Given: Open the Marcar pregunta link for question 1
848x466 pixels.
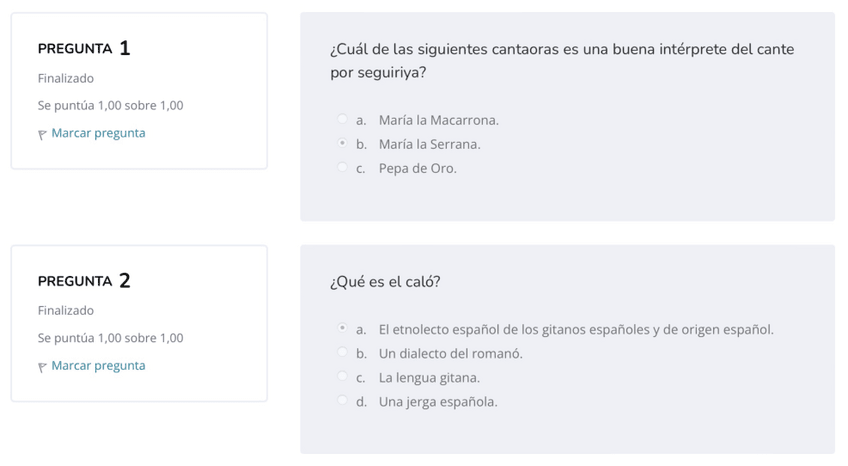Looking at the screenshot, I should [x=98, y=133].
